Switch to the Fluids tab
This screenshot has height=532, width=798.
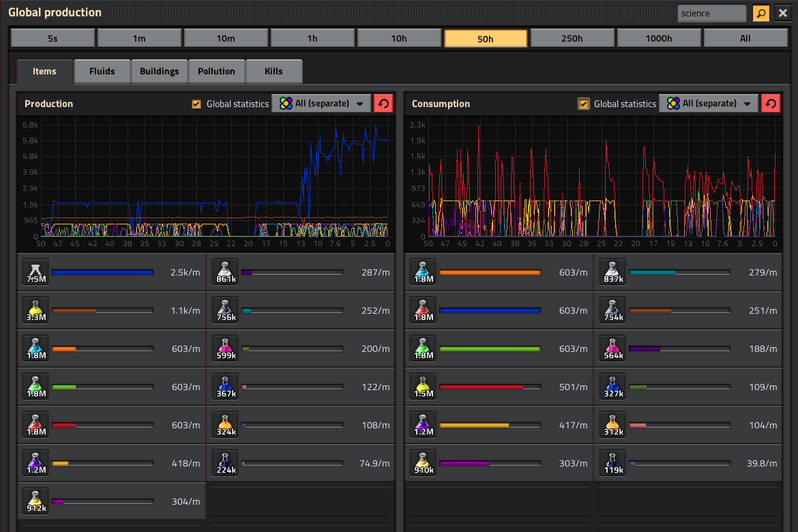[102, 71]
